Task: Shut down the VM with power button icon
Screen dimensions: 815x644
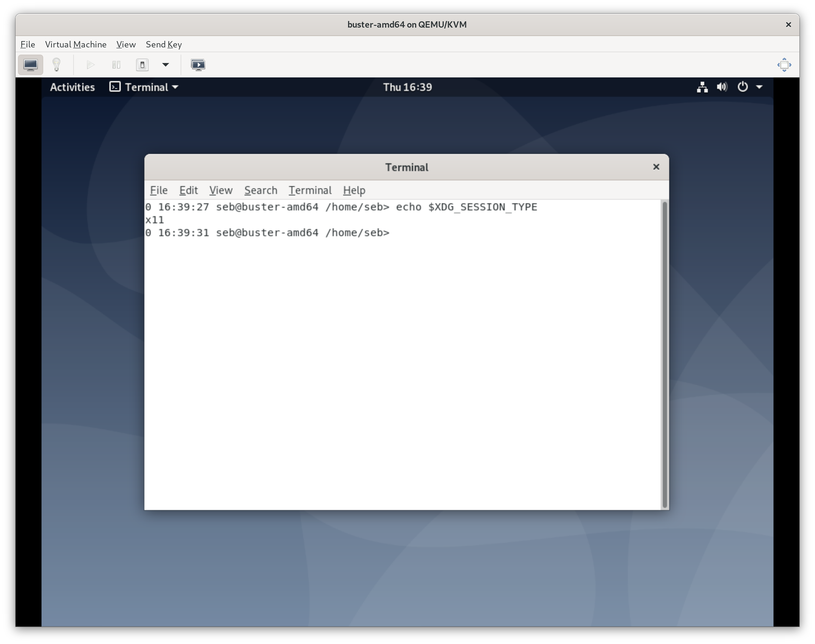Action: click(142, 65)
